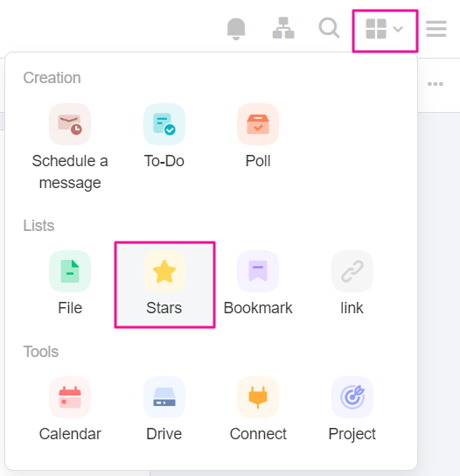
Task: Click the Stars label text
Action: click(164, 308)
